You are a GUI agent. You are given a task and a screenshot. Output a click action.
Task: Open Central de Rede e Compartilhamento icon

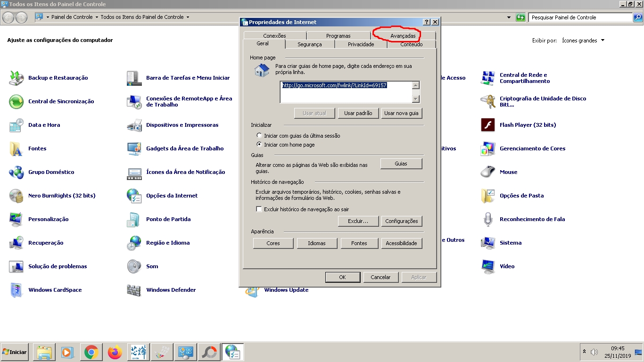[x=487, y=78]
